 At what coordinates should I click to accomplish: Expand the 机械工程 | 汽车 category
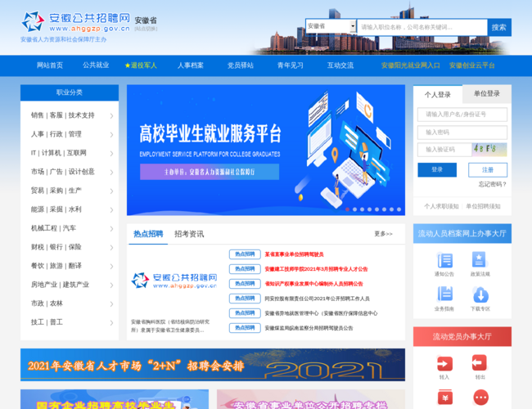(70, 228)
